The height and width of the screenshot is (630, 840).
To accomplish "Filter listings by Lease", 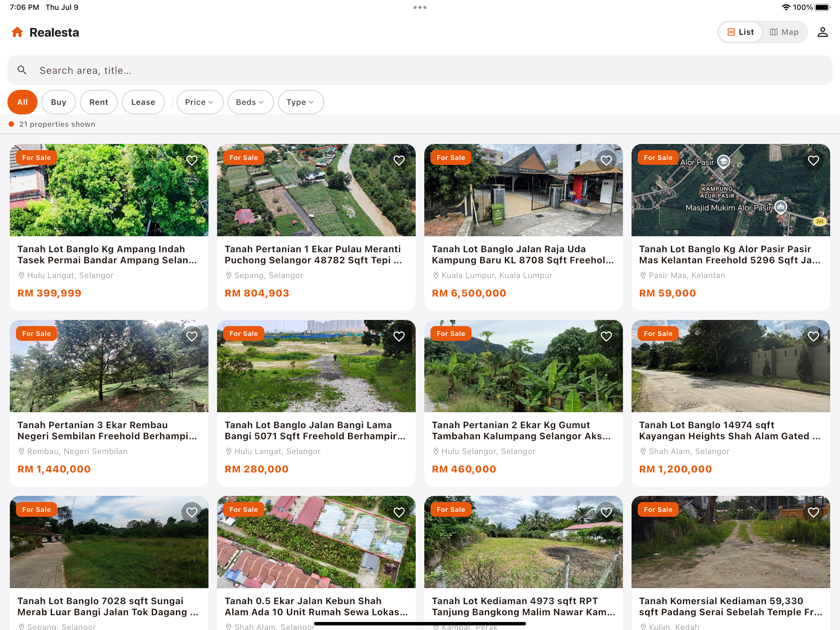I will click(x=143, y=102).
